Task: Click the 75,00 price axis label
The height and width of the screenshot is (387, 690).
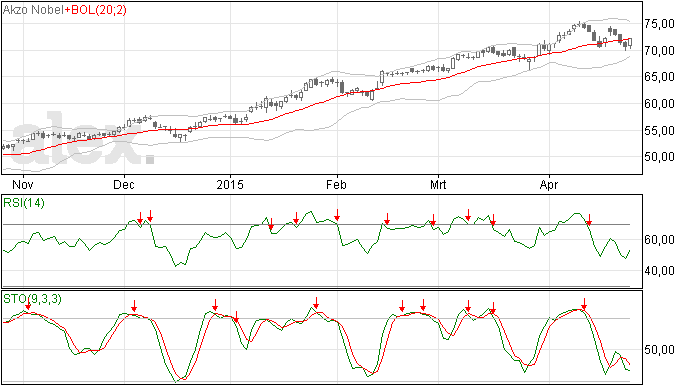Action: coord(659,24)
